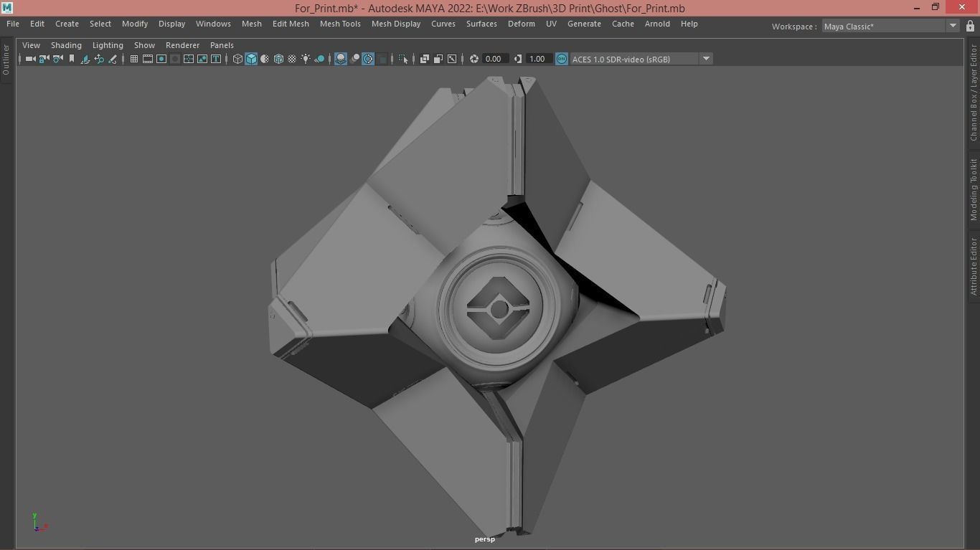Click the use all lights bulb icon
Viewport: 980px width, 550px height.
[x=306, y=59]
